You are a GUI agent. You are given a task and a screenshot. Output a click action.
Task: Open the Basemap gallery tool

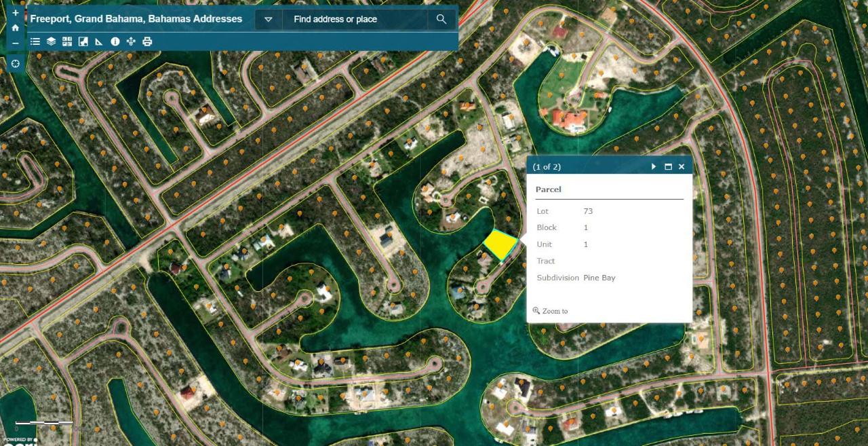(x=67, y=41)
